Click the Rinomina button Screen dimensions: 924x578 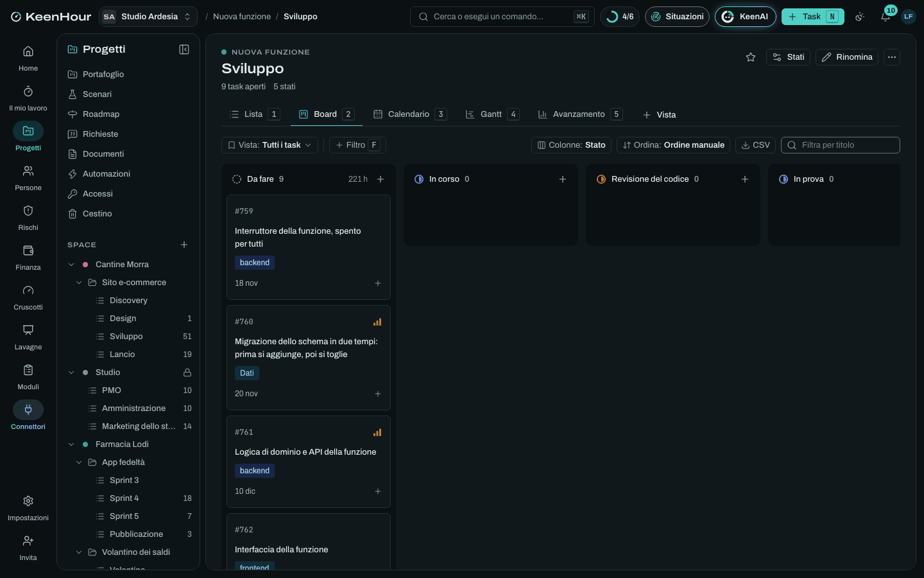[x=847, y=57]
